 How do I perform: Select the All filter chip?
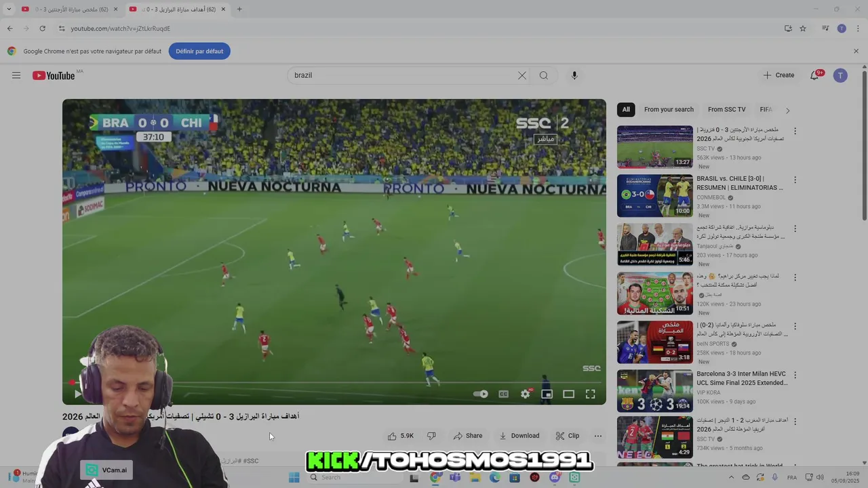pyautogui.click(x=626, y=109)
